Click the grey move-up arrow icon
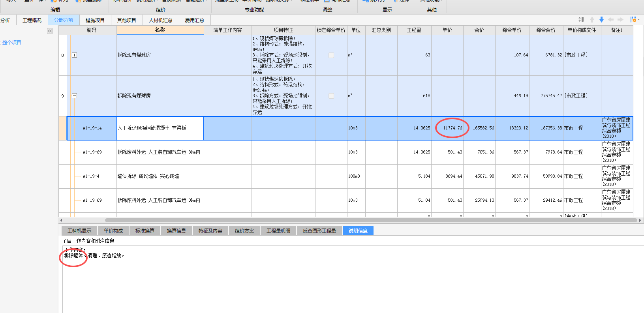 point(592,19)
